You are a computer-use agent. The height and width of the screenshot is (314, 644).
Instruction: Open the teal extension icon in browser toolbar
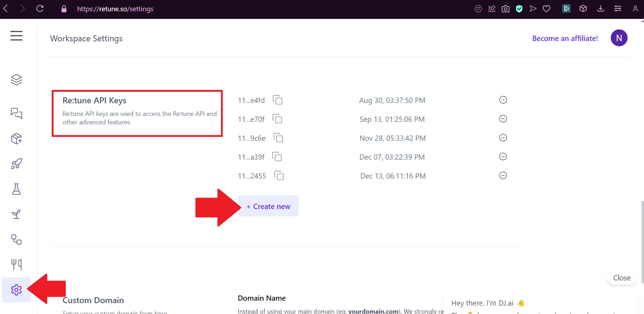[x=566, y=8]
